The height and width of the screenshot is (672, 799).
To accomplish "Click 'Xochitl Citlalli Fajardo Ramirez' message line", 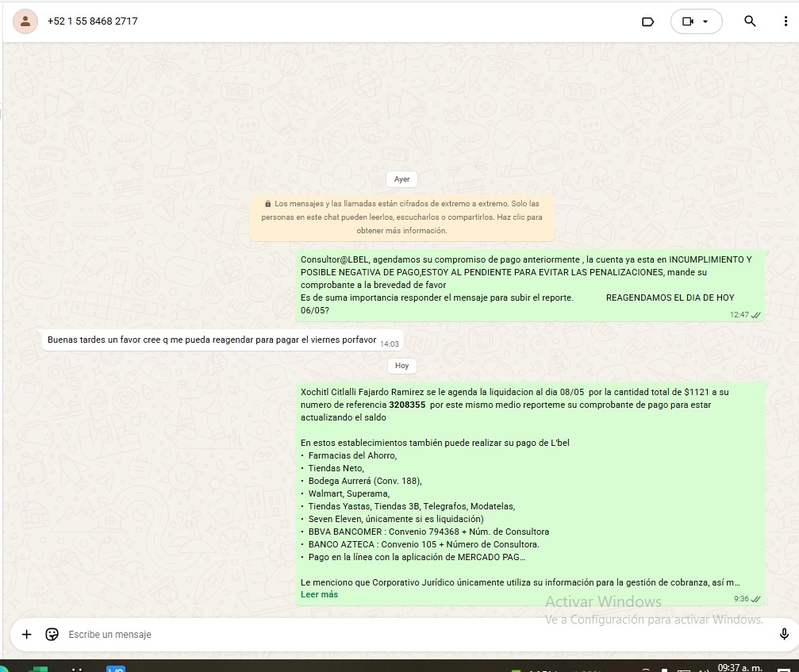I will click(x=515, y=392).
